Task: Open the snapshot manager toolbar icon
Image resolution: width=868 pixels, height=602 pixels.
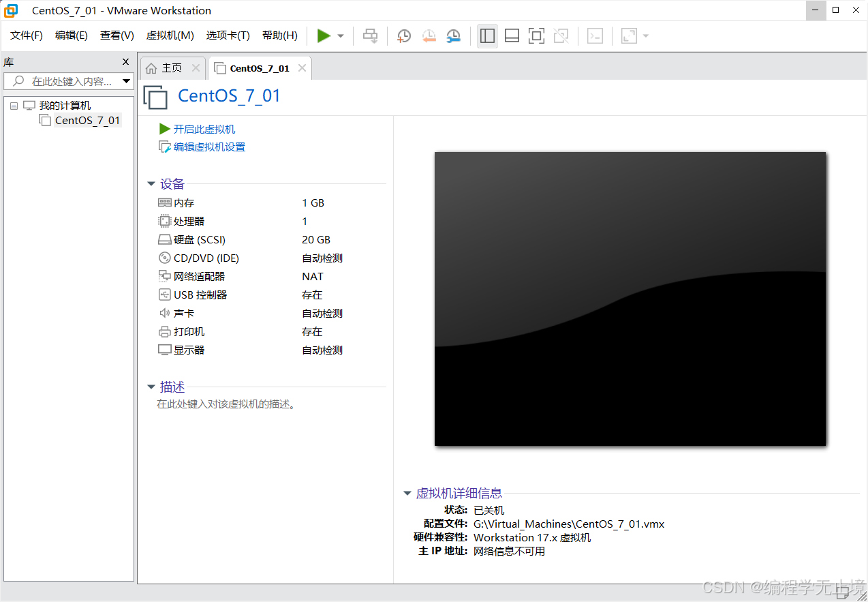Action: [453, 36]
